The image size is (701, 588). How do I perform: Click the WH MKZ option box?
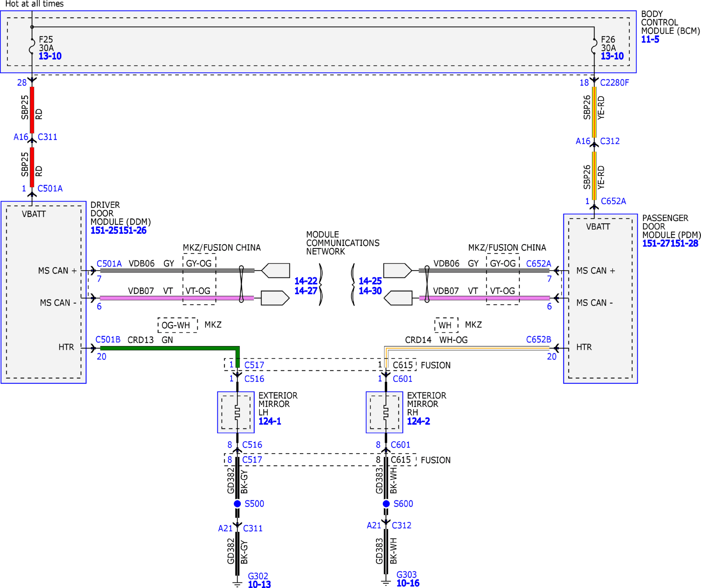446,325
